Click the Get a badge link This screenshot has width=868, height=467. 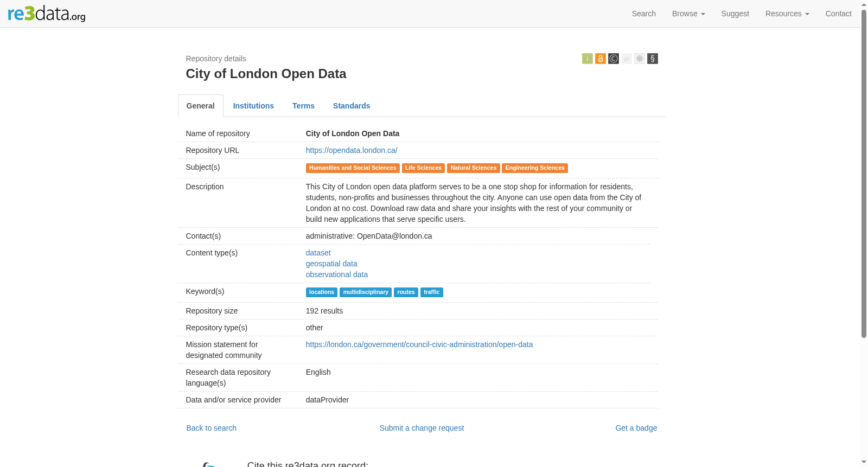click(636, 428)
